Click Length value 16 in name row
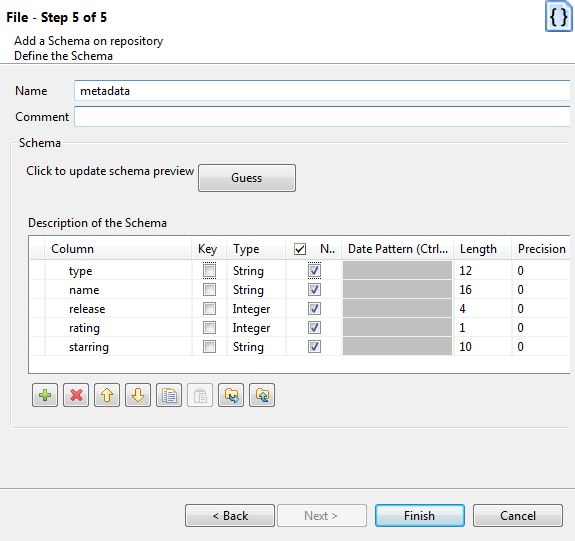 coord(483,290)
